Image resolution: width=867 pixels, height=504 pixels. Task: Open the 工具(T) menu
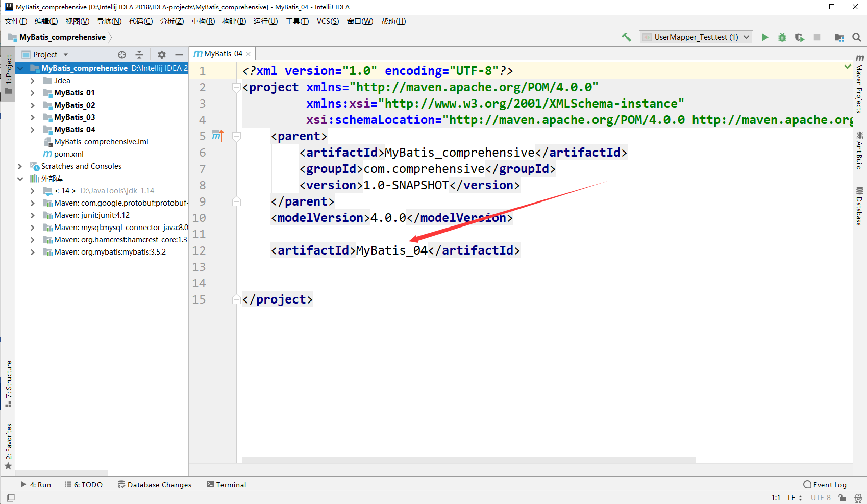pyautogui.click(x=297, y=21)
